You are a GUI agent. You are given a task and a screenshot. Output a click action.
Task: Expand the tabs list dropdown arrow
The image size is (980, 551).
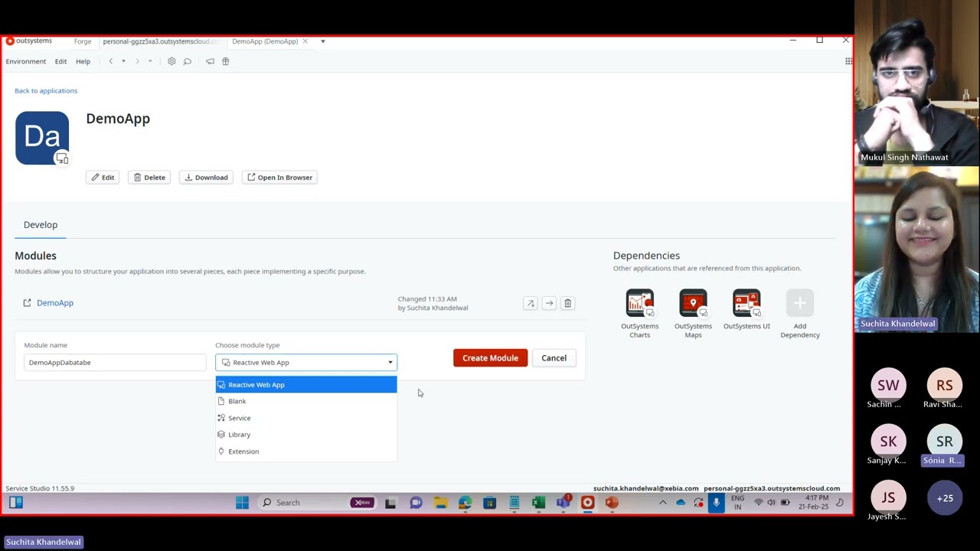tap(322, 41)
